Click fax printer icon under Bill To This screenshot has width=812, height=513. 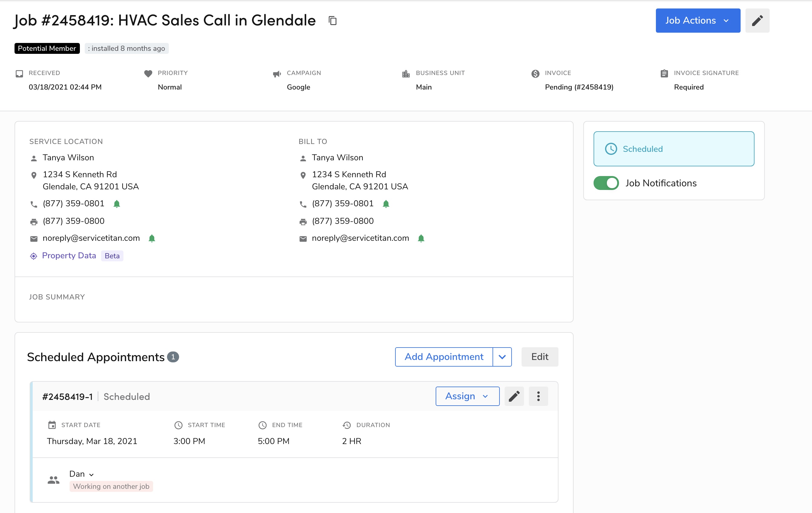(x=303, y=222)
